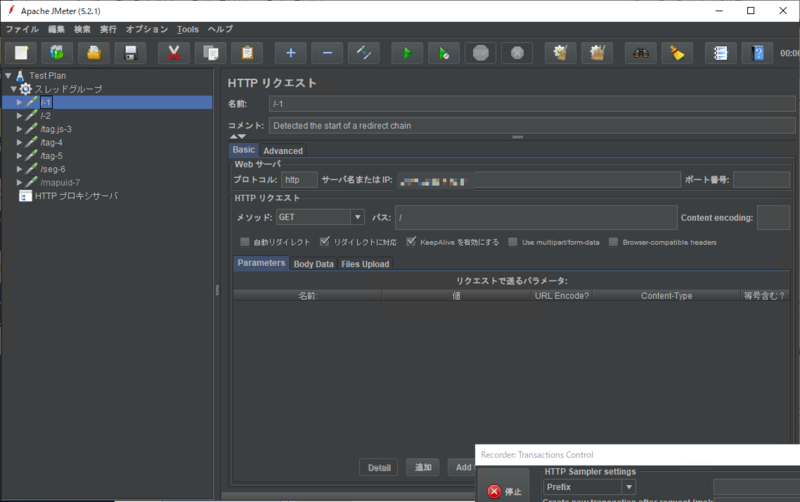Open the Help question-mark icon
This screenshot has width=800, height=502.
758,53
